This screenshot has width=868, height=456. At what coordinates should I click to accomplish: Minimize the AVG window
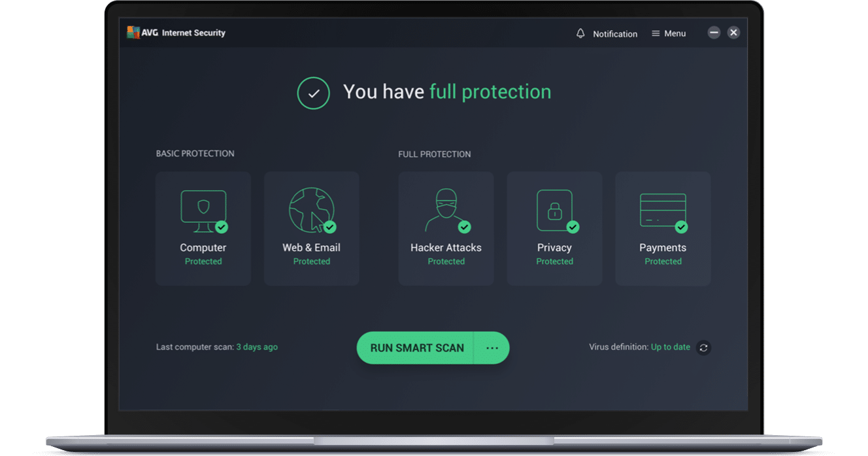click(x=714, y=33)
